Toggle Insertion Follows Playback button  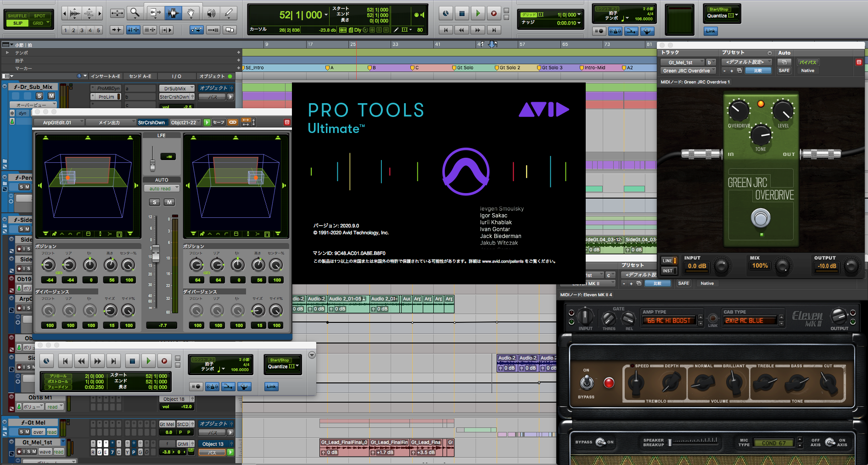click(x=166, y=30)
